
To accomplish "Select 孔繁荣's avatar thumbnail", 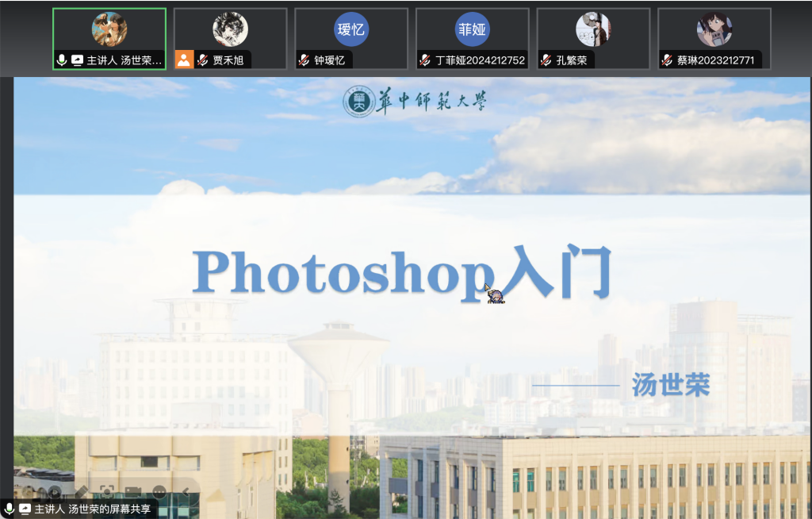I will coord(593,29).
